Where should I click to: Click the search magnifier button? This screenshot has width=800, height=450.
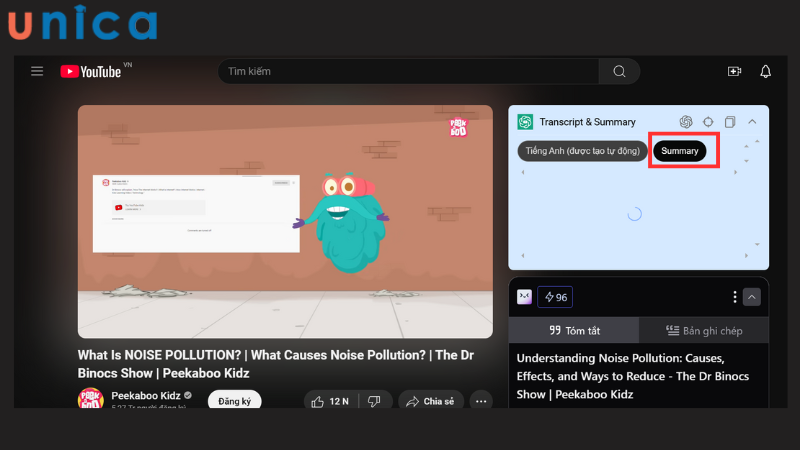click(620, 72)
